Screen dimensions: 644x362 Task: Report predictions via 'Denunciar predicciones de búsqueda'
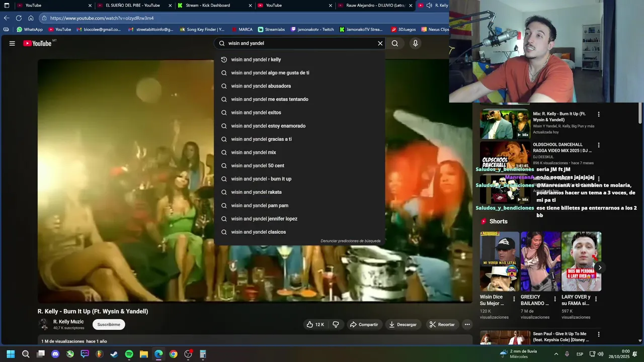pos(351,241)
